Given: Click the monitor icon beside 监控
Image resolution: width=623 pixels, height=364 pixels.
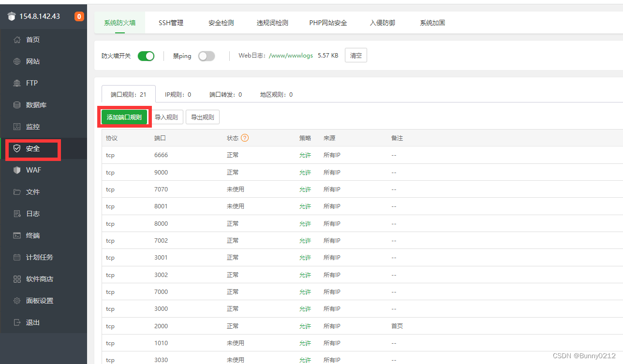Looking at the screenshot, I should tap(17, 127).
